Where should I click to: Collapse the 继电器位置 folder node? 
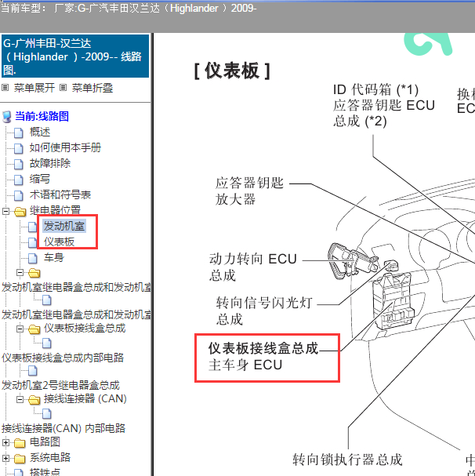(5, 211)
